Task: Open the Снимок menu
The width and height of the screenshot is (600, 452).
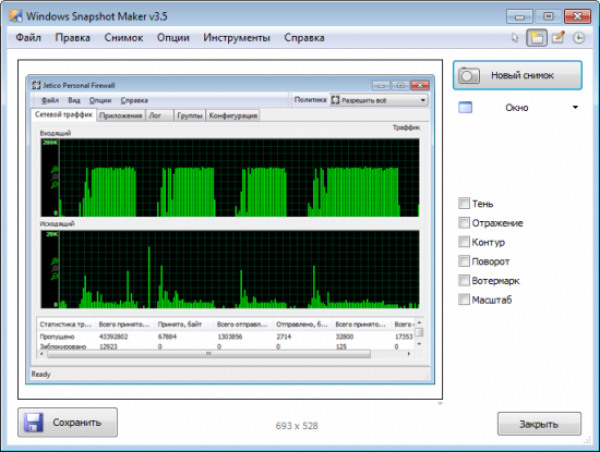Action: (x=124, y=38)
